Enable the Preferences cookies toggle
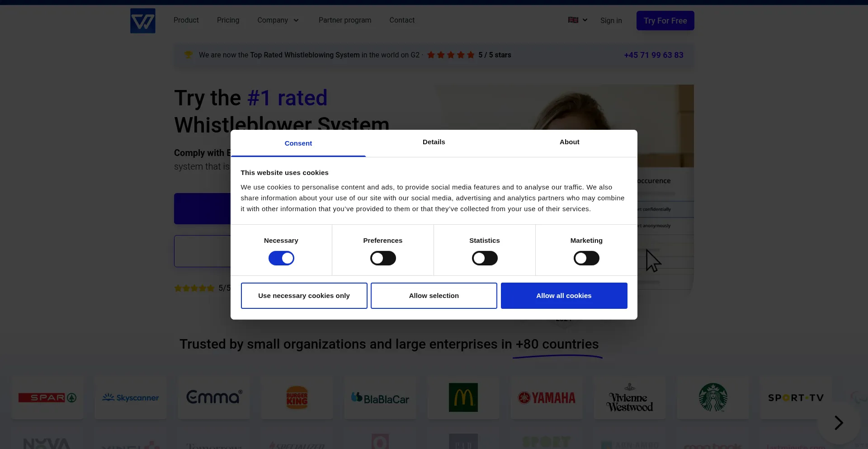This screenshot has height=449, width=868. click(382, 258)
